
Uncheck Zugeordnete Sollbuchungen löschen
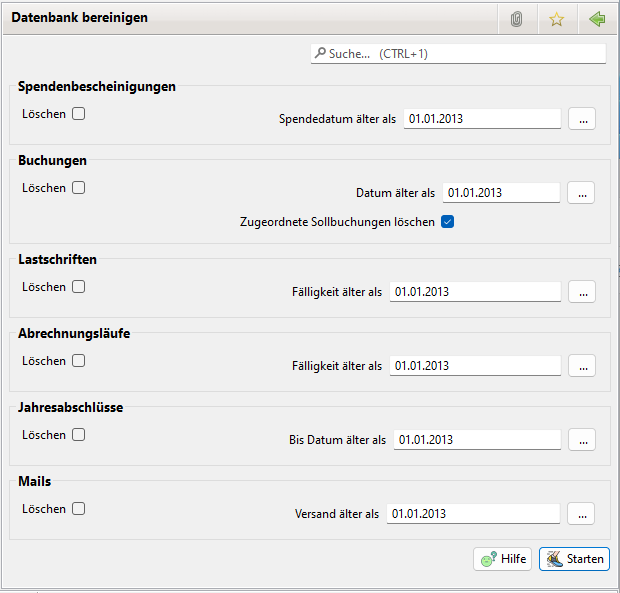coord(448,222)
